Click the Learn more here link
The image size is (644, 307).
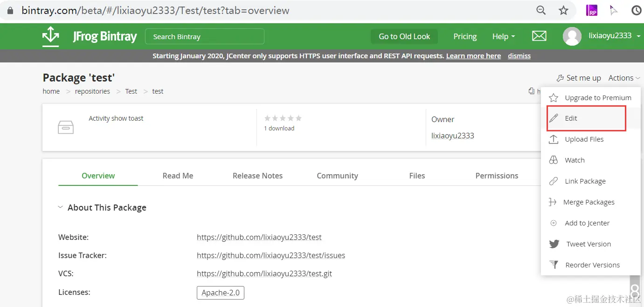pos(473,56)
